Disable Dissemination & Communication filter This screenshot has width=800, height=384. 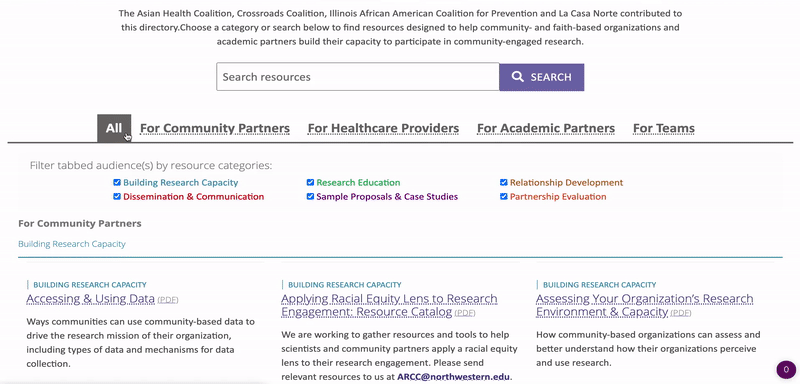coord(117,196)
